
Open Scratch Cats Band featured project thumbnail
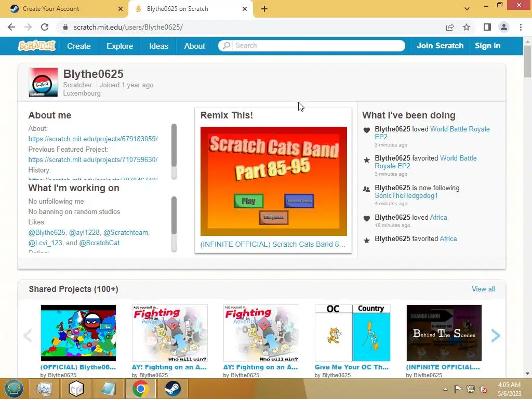273,181
